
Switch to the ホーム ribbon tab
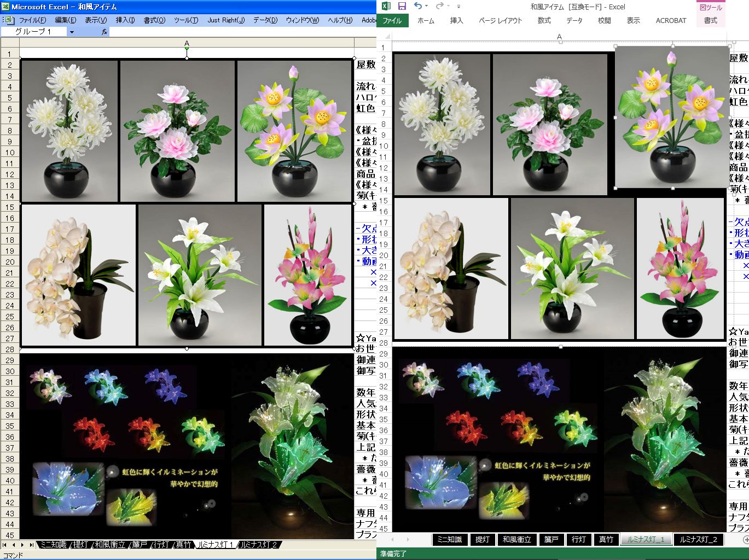[x=426, y=20]
